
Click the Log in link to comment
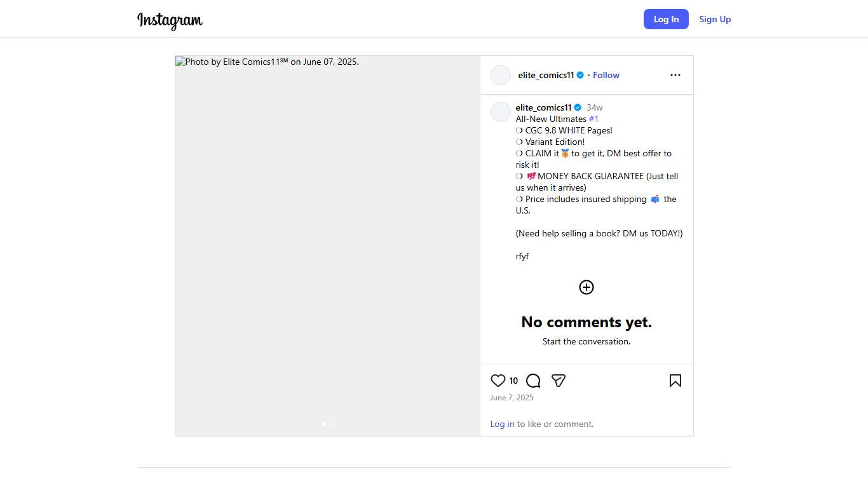point(502,424)
